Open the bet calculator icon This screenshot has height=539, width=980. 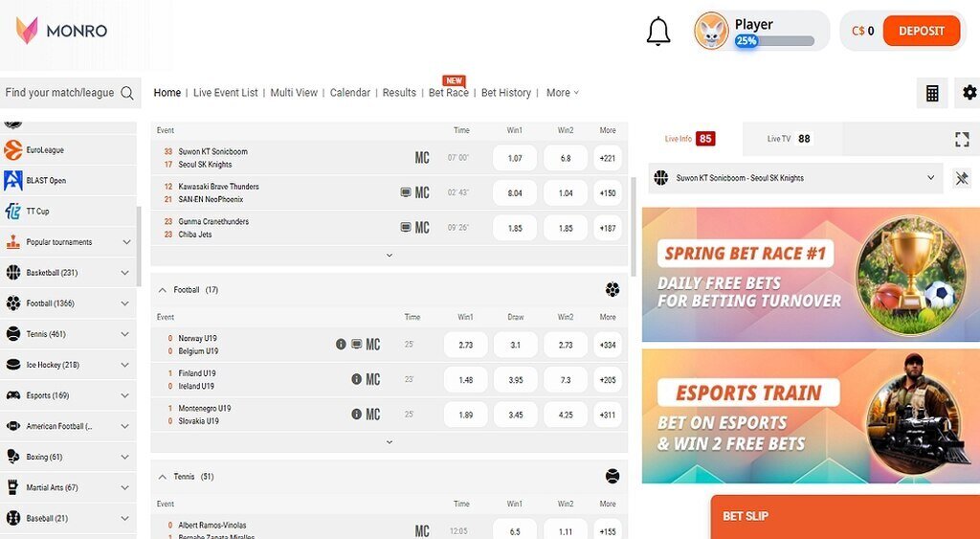[x=932, y=93]
